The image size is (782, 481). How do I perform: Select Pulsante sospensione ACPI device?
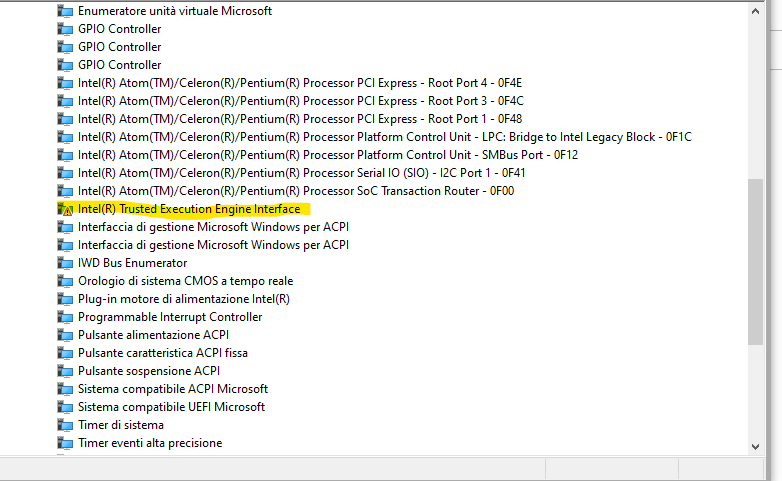click(148, 371)
